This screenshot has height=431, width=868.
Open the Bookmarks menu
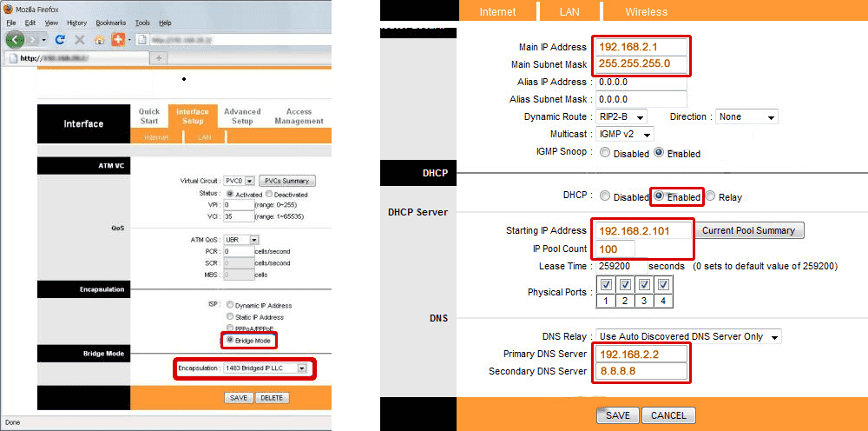pos(111,23)
